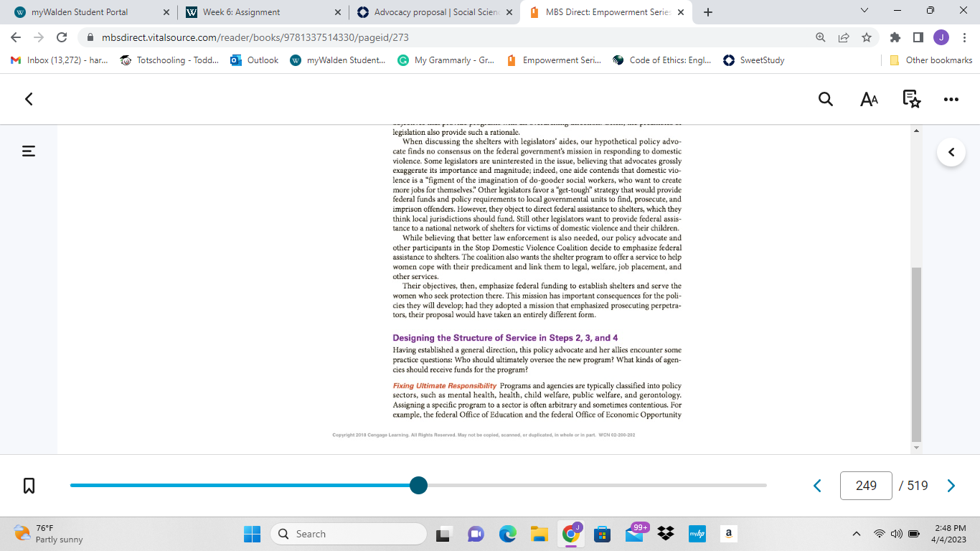The height and width of the screenshot is (551, 980).
Task: Open the reader search magnifier
Action: click(826, 99)
